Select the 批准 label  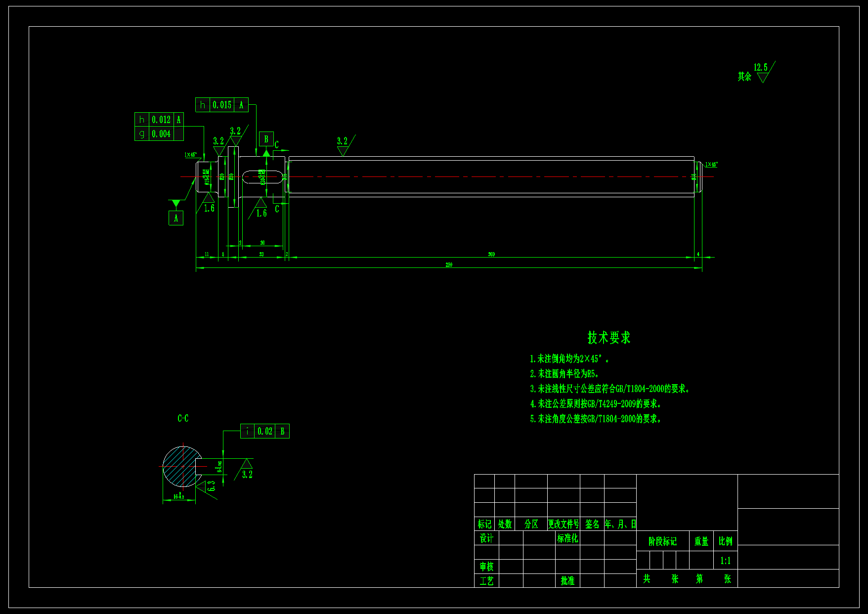pyautogui.click(x=567, y=581)
